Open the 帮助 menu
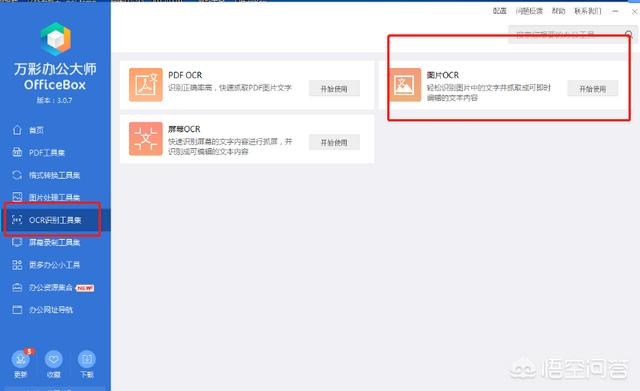This screenshot has height=391, width=640. pyautogui.click(x=558, y=11)
